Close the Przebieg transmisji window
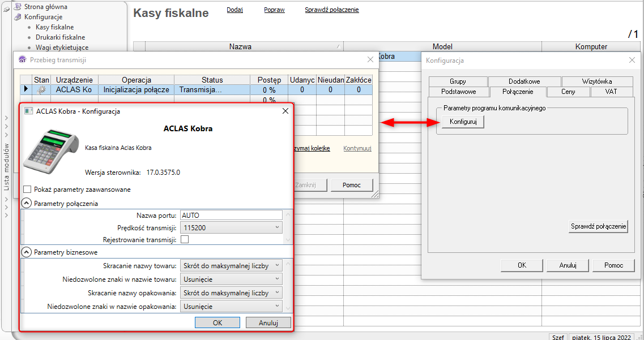Viewport: 644px width, 340px height. 370,60
